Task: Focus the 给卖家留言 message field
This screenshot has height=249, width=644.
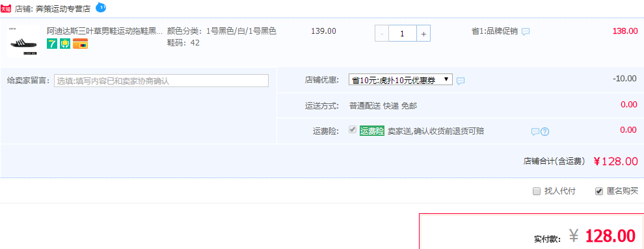Action: coord(161,81)
